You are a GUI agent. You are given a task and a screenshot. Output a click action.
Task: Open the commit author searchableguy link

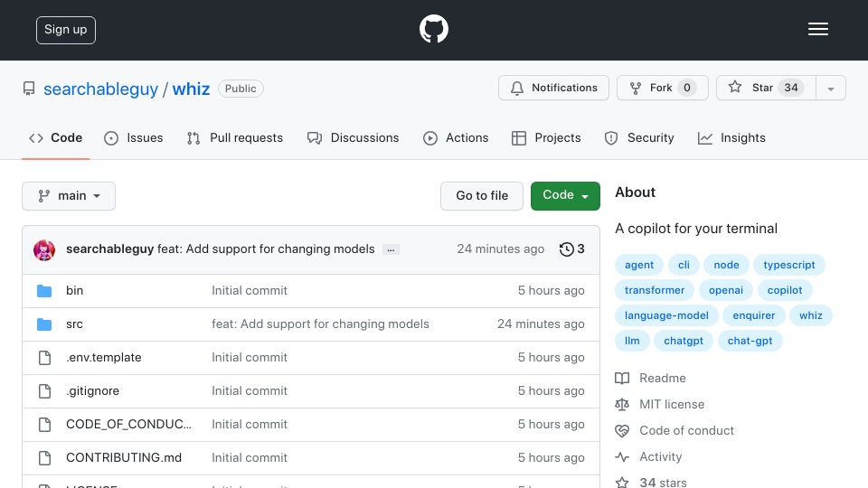109,249
